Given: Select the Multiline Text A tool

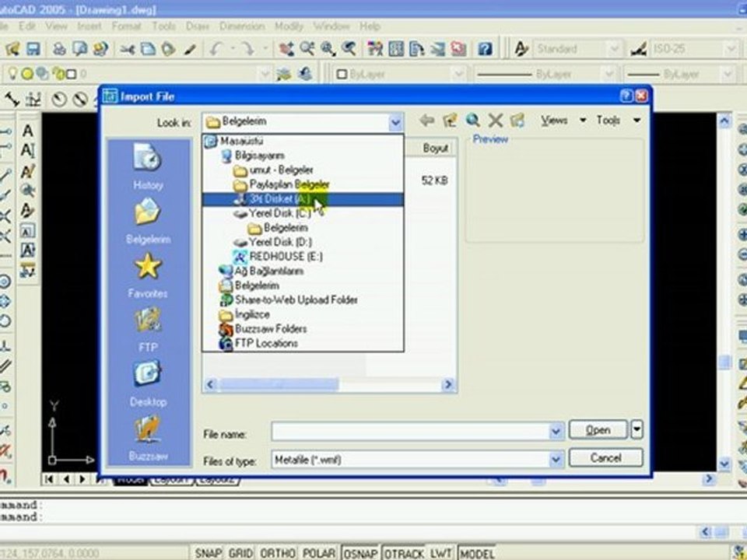Looking at the screenshot, I should click(x=28, y=130).
